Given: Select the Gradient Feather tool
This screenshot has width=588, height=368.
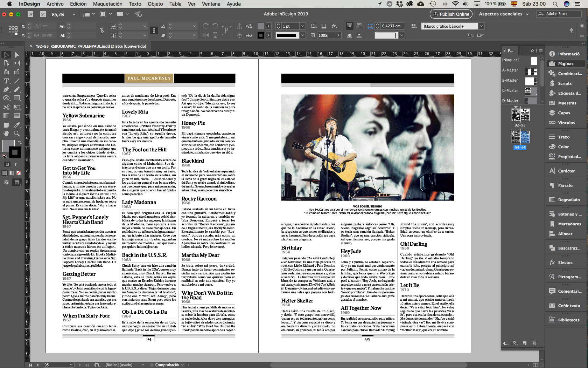Looking at the screenshot, I should click(x=17, y=116).
